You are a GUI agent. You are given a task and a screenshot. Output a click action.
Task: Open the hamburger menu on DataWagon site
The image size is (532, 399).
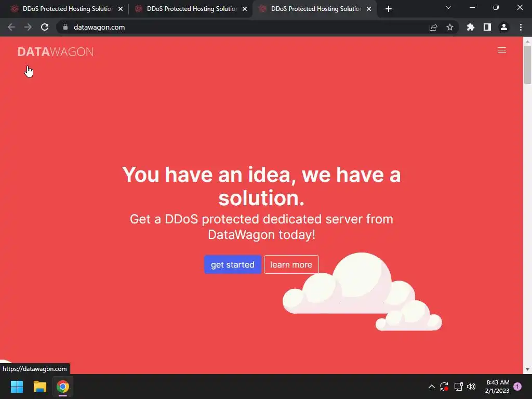(x=501, y=50)
